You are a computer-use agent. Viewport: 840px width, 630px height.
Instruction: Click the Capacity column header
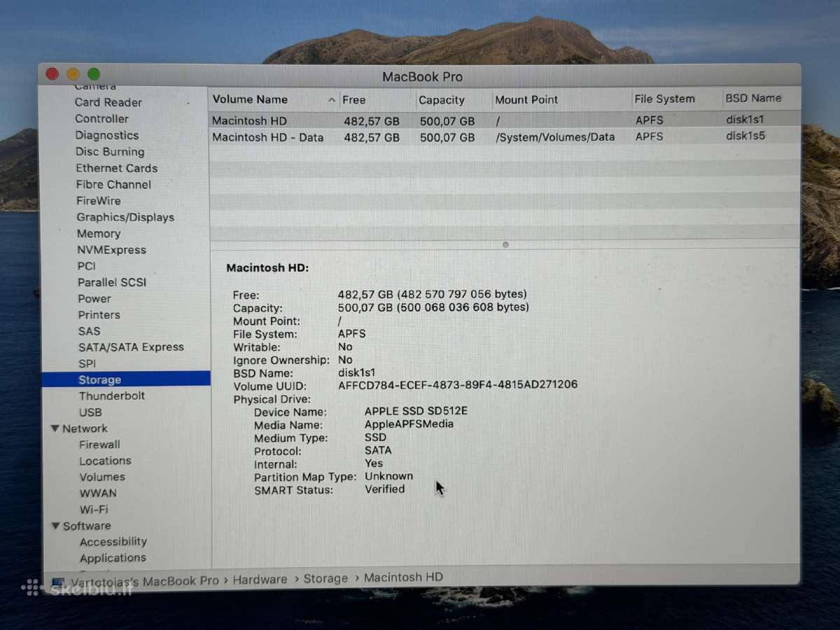tap(453, 100)
